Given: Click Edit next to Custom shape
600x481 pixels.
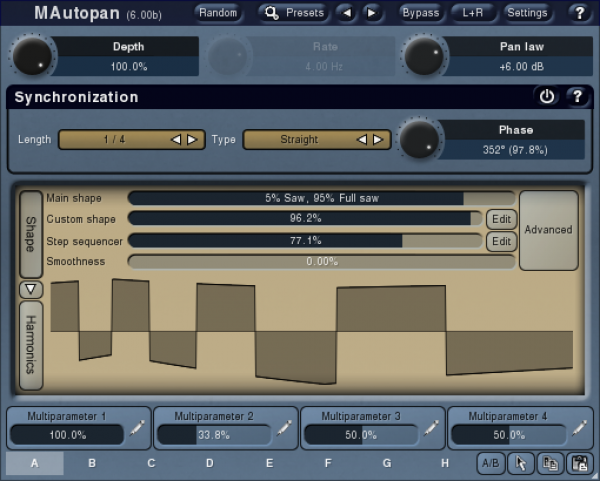Looking at the screenshot, I should click(x=501, y=219).
